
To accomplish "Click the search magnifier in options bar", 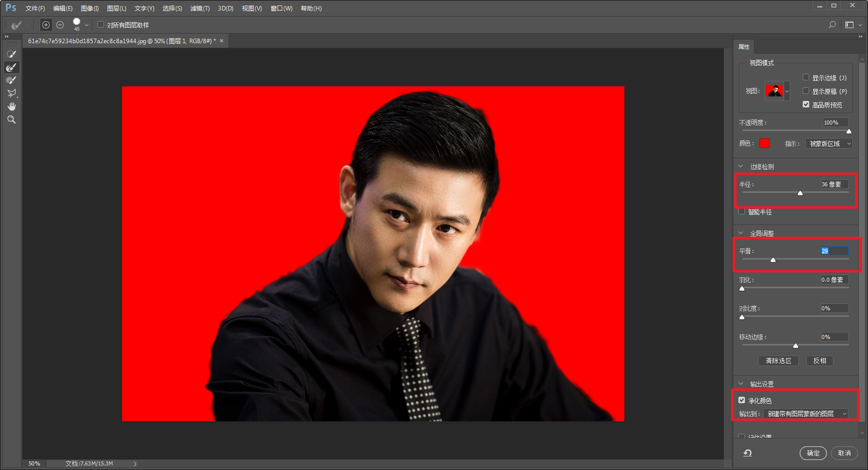I will (x=832, y=25).
